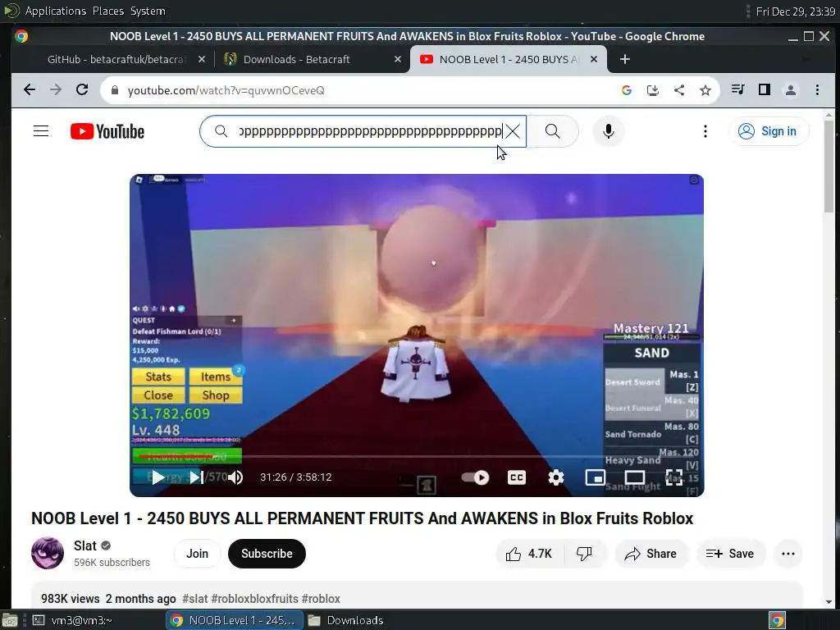Click #roblox hashtag
This screenshot has width=840, height=630.
321,599
